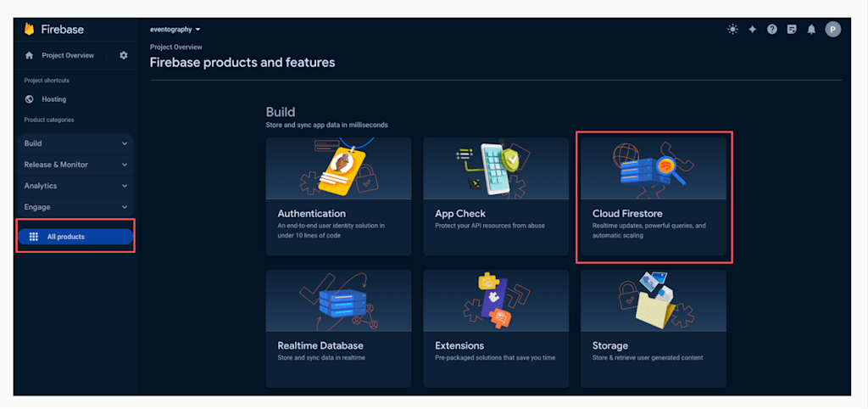Open the help question mark icon
The image size is (868, 409).
coord(772,30)
